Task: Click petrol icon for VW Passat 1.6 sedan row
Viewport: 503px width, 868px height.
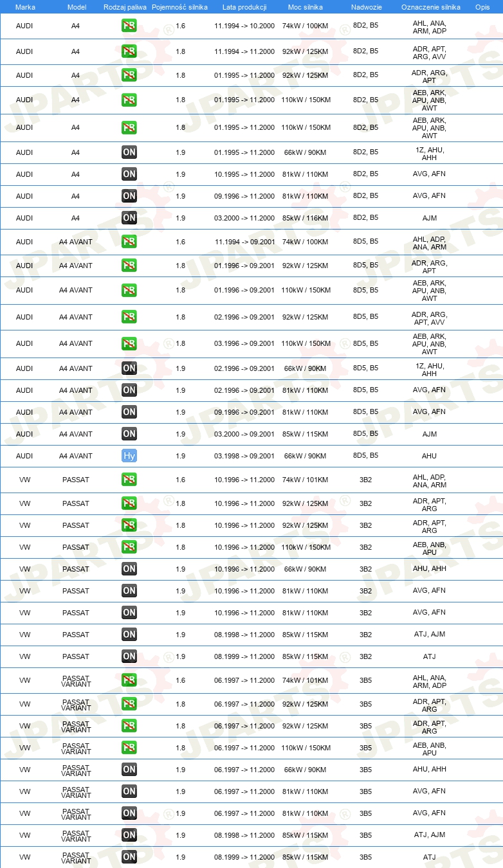Action: tap(129, 480)
